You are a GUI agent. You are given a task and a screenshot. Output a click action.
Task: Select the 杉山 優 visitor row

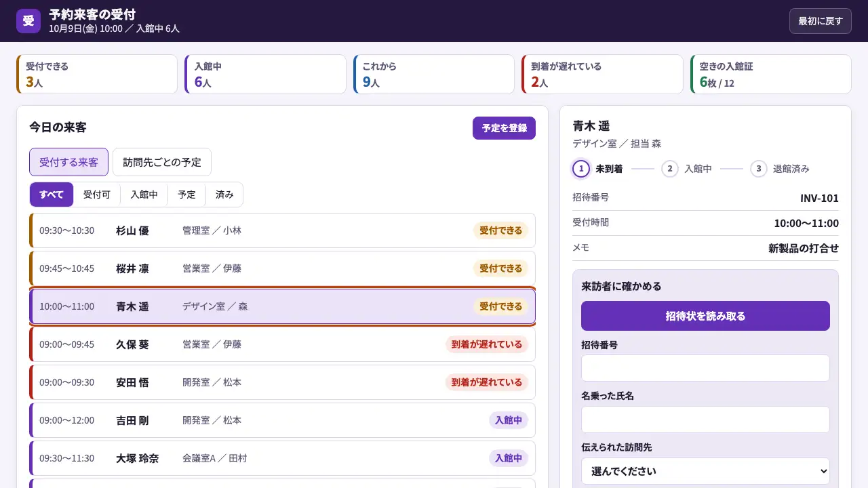[x=282, y=230]
